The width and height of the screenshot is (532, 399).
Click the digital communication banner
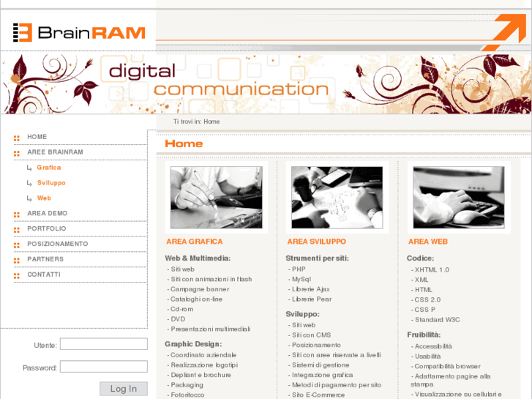(x=266, y=84)
